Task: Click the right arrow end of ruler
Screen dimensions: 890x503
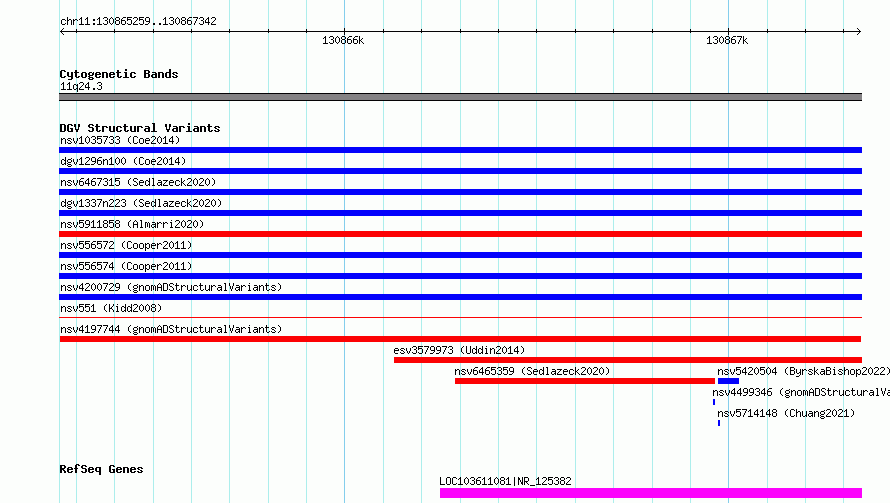Action: point(859,32)
